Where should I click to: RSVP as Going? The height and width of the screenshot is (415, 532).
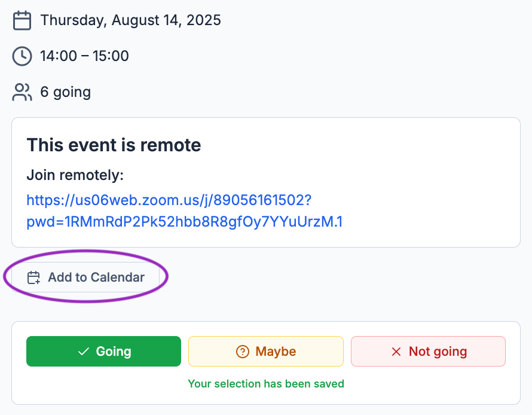pyautogui.click(x=103, y=351)
